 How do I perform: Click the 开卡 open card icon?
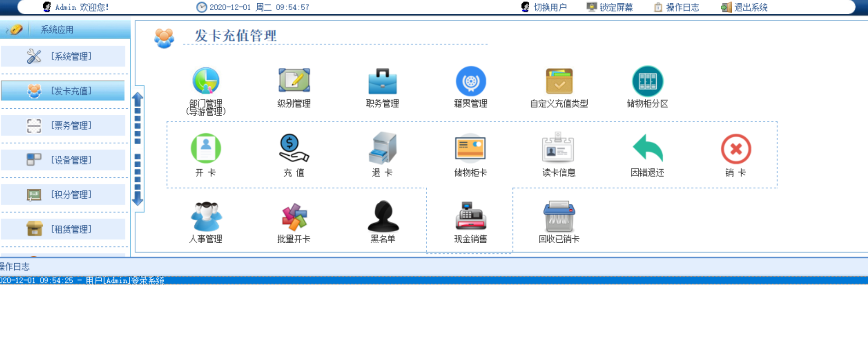point(206,148)
